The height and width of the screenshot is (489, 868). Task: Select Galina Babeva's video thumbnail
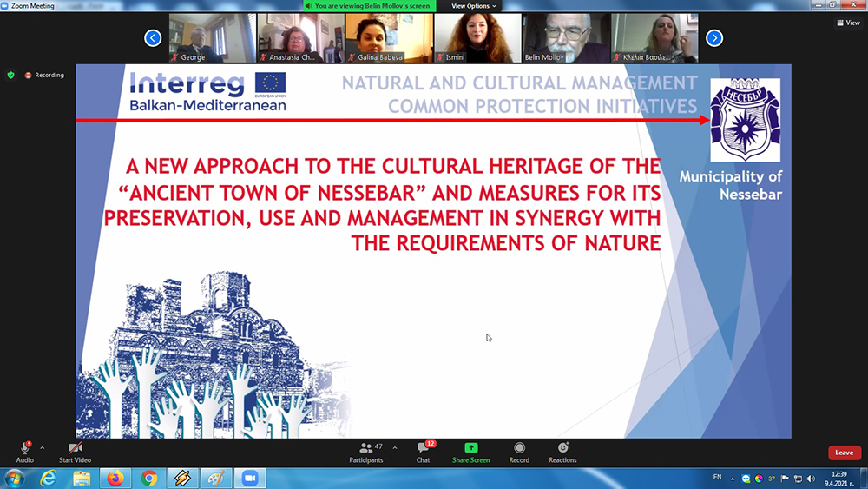tap(389, 38)
